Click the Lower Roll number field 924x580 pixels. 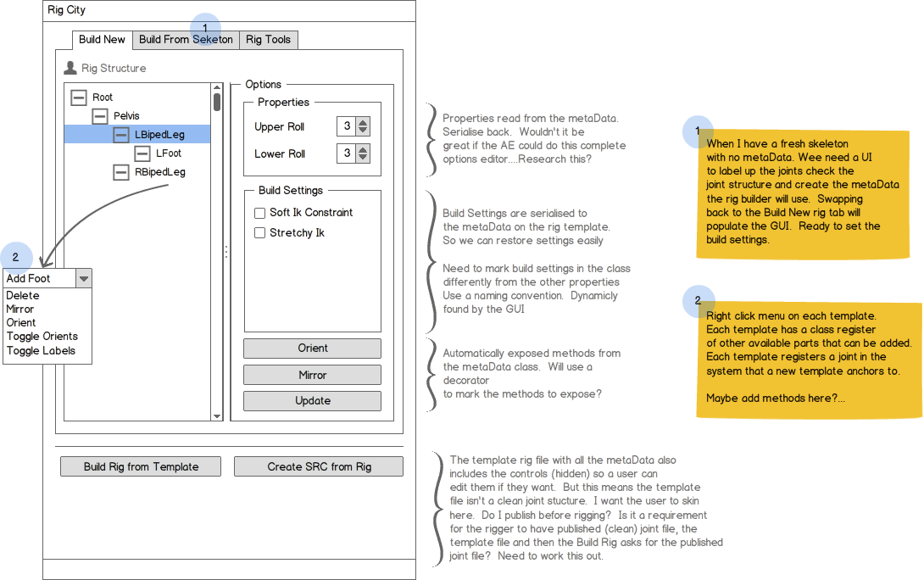coord(347,153)
